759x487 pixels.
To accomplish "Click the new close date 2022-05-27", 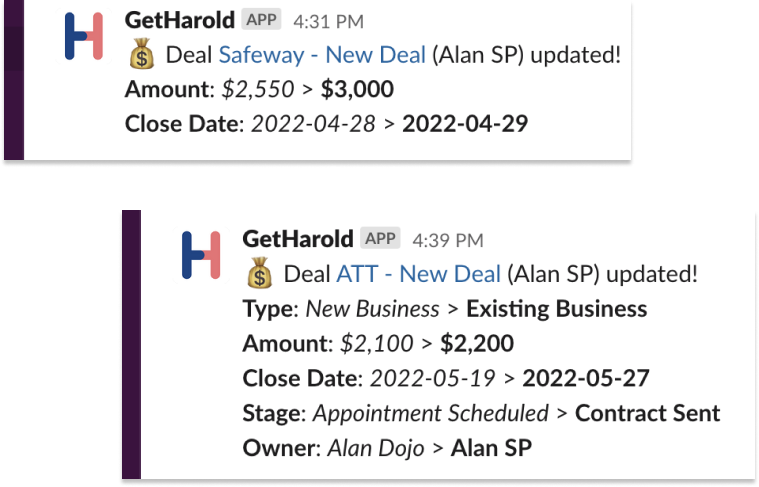I will point(585,379).
